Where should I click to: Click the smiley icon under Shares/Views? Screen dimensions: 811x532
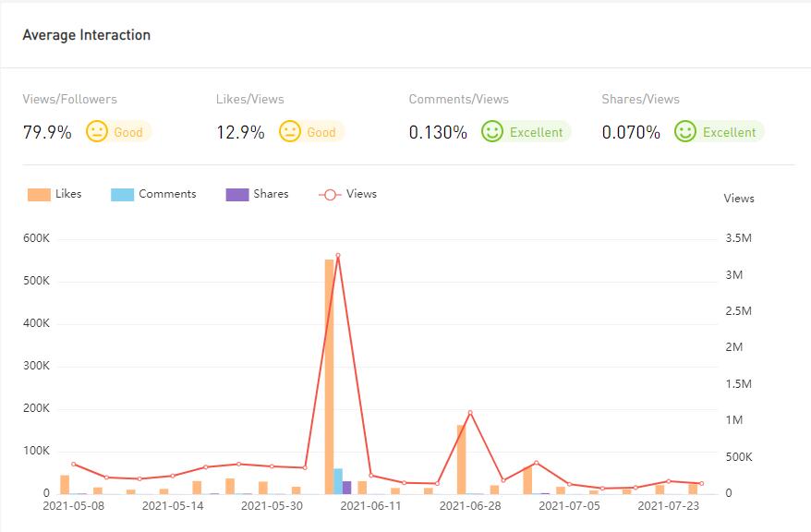[x=685, y=132]
